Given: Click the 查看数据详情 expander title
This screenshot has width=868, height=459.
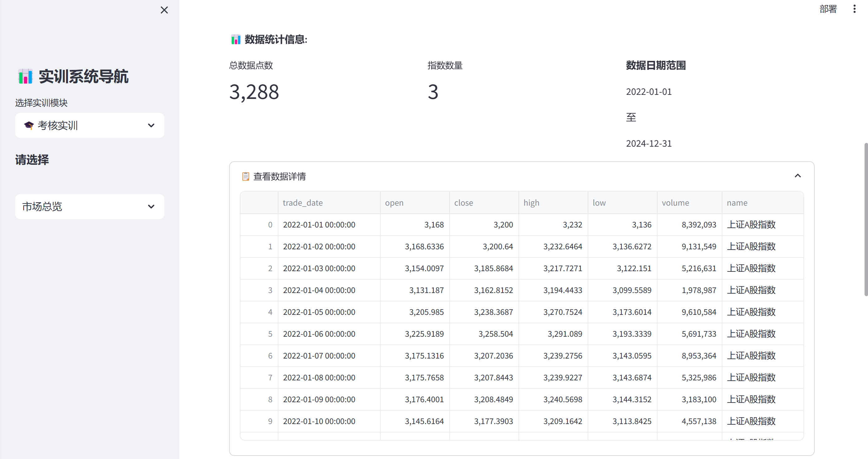Looking at the screenshot, I should pyautogui.click(x=279, y=176).
